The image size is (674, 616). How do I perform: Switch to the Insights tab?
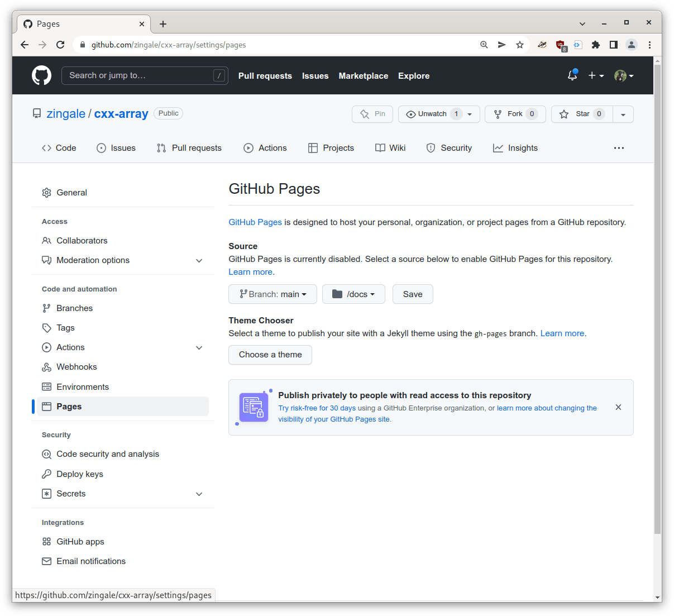[x=515, y=148]
